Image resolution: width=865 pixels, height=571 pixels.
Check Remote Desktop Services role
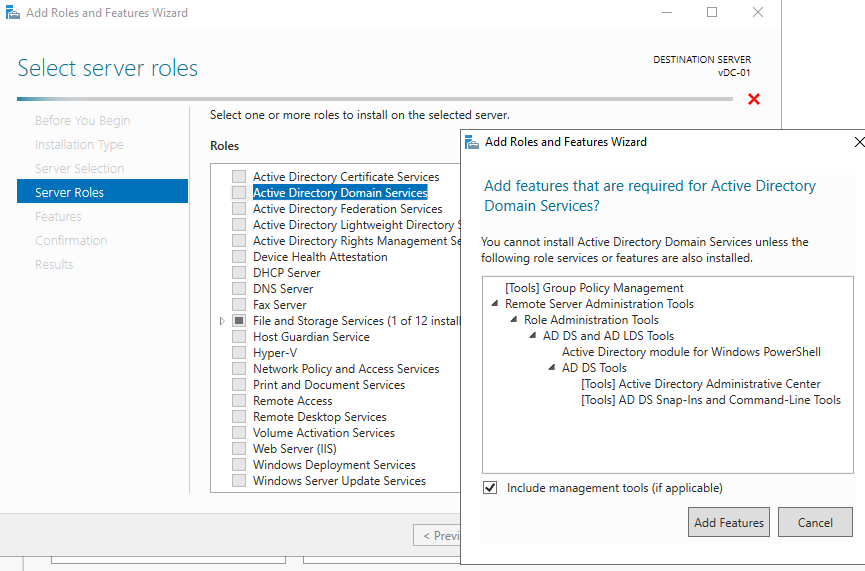[x=239, y=417]
